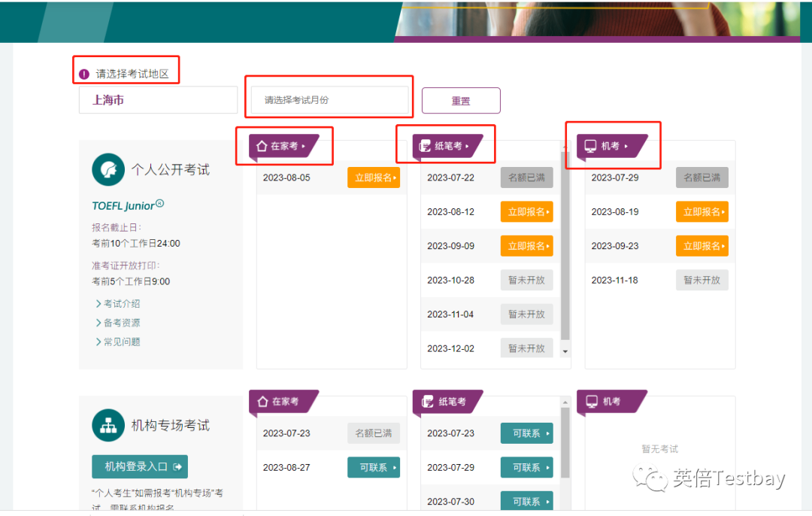Click the warning icon beside 请选择考试地区
This screenshot has width=812, height=516.
84,74
